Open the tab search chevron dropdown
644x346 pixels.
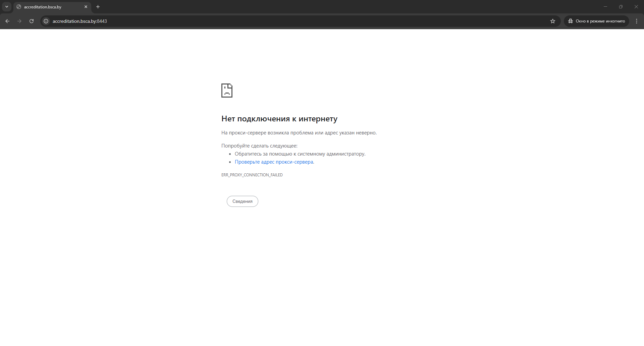7,7
